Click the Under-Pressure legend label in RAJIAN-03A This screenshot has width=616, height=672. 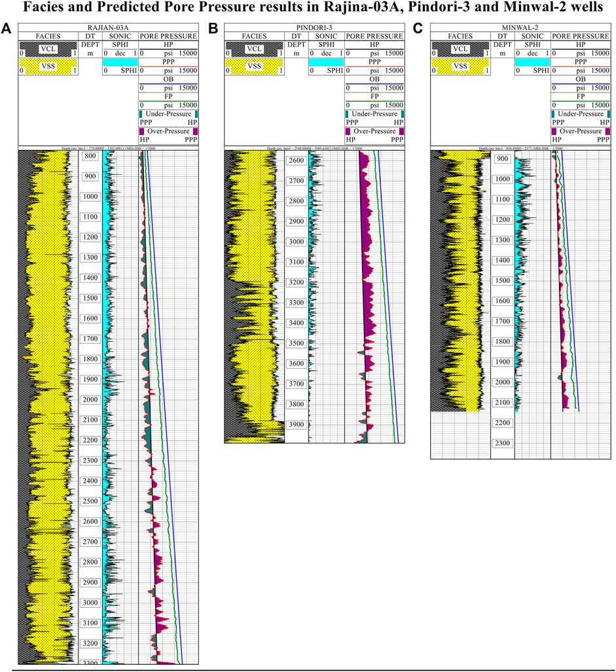[168, 113]
